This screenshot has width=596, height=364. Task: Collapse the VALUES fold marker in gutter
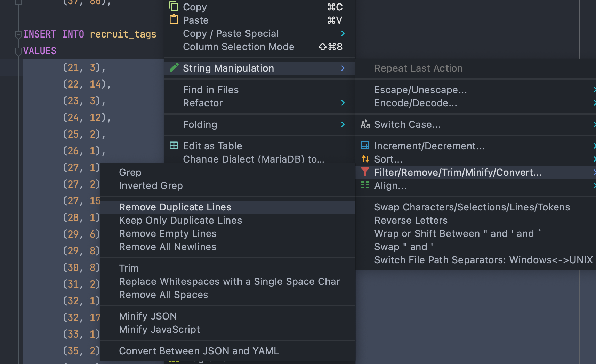[18, 51]
